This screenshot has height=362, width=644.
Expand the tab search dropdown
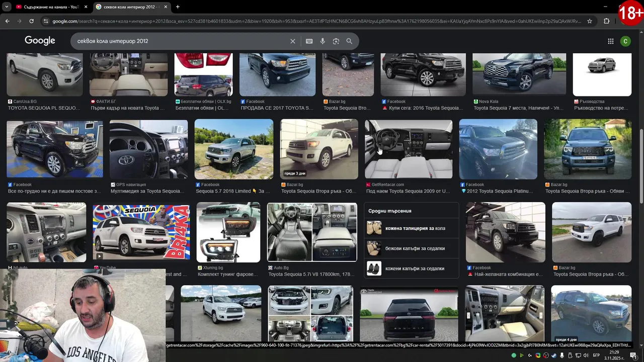tap(7, 7)
